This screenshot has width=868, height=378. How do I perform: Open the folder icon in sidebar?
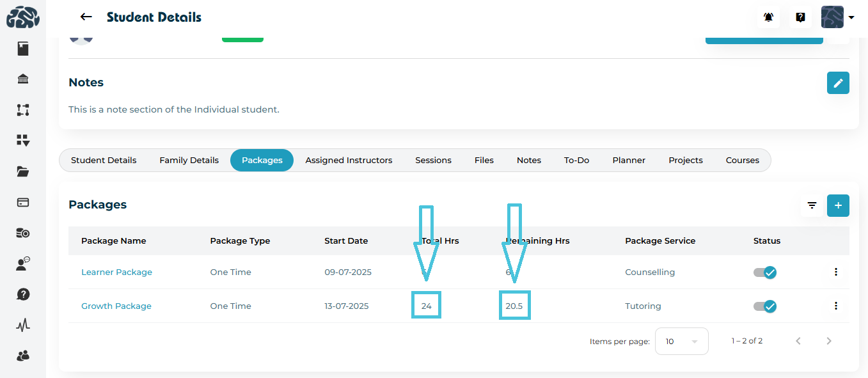point(23,171)
